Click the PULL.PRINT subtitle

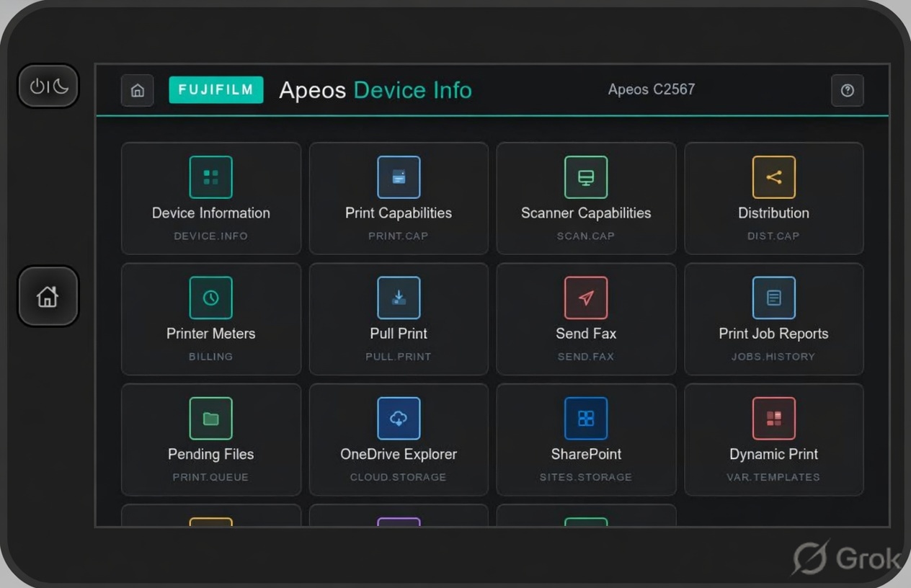coord(399,356)
